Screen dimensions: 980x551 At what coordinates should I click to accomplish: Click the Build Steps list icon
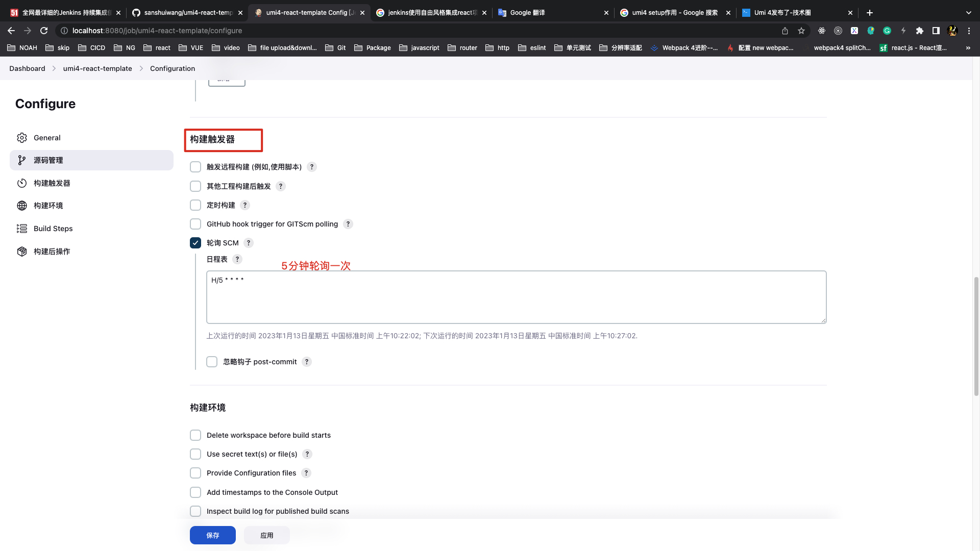pyautogui.click(x=22, y=229)
